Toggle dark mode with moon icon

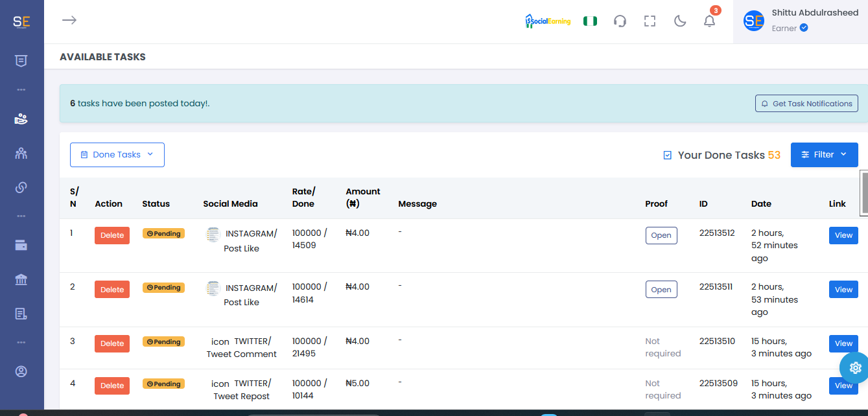(680, 21)
